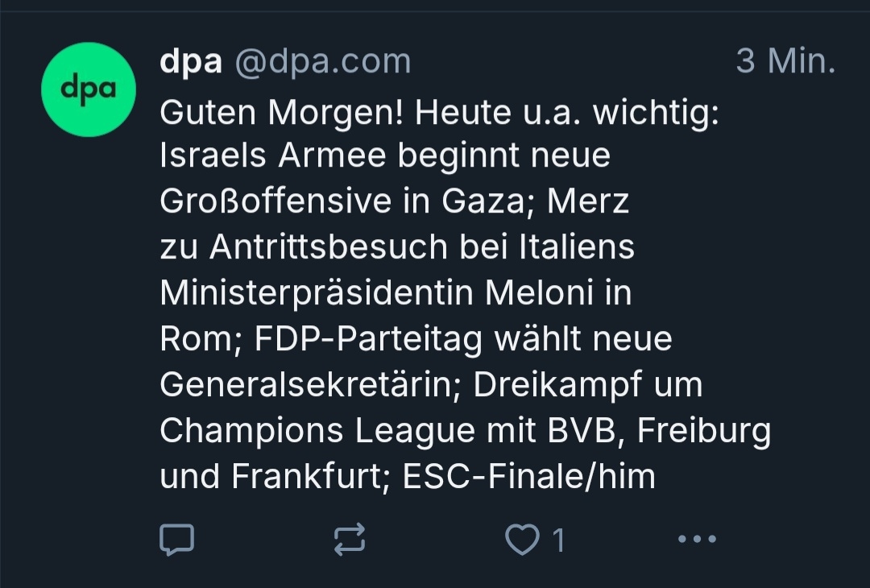The image size is (870, 588).
Task: Click the "ESC-Finale/him" text at the post end
Action: (528, 477)
